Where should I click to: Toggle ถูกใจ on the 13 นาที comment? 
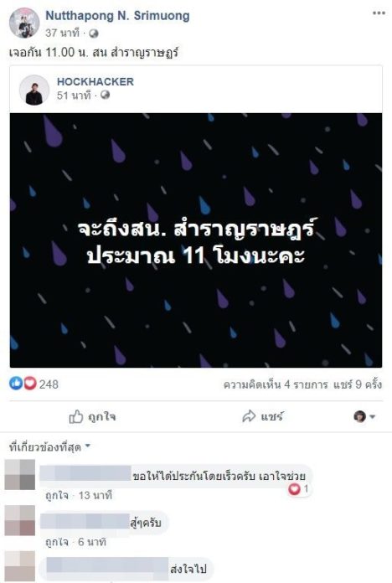pos(57,496)
